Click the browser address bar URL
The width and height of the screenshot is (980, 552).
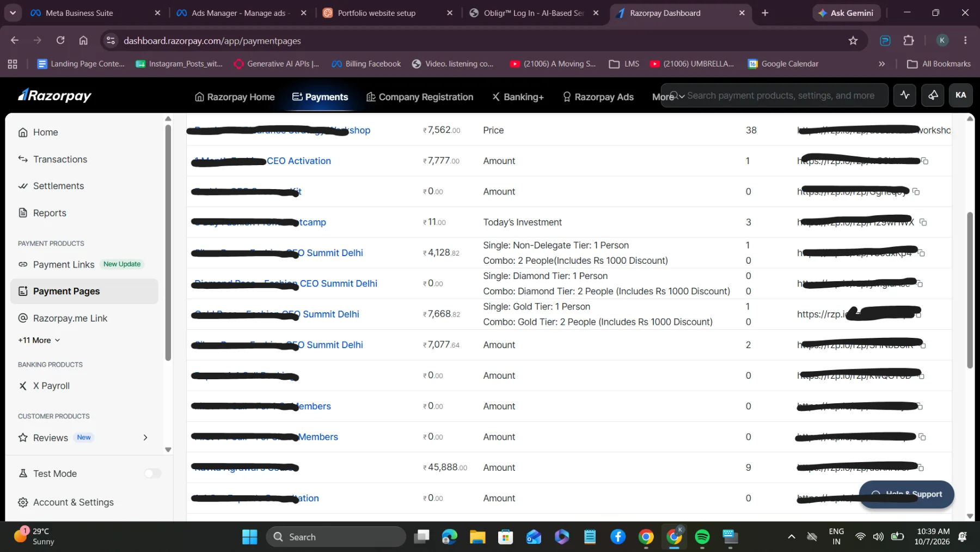coord(212,41)
